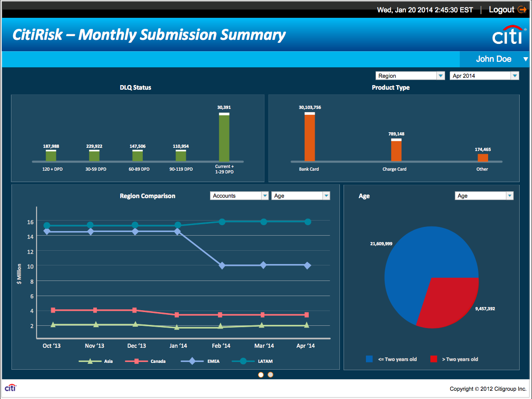Click the Canada legend square marker
The height and width of the screenshot is (399, 532).
pos(136,361)
